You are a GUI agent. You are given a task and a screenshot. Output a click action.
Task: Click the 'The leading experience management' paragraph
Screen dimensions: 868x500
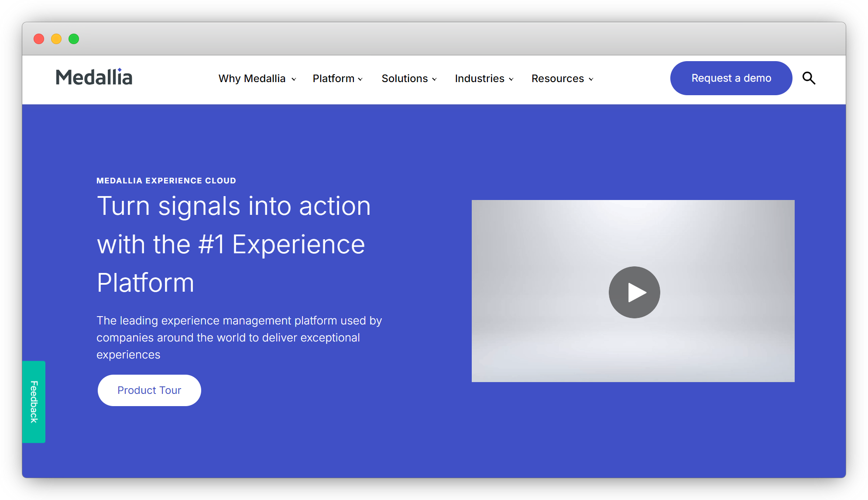click(239, 338)
